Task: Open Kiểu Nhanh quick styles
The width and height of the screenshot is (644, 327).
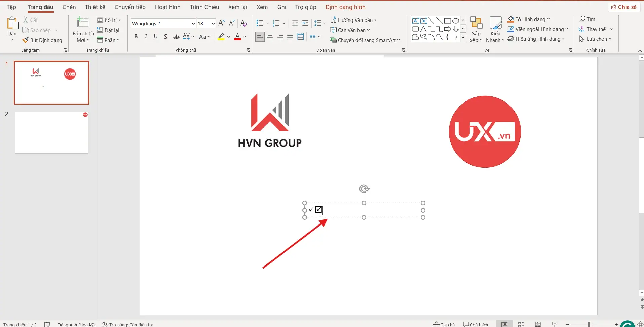Action: 495,30
